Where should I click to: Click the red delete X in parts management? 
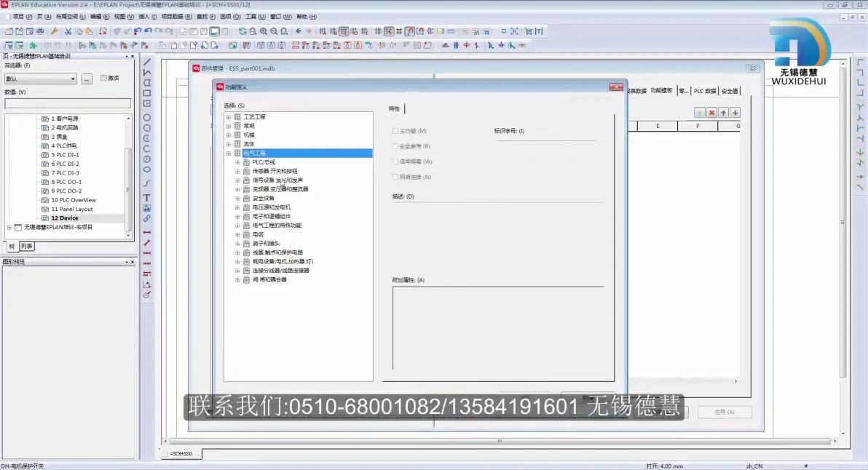pos(712,113)
